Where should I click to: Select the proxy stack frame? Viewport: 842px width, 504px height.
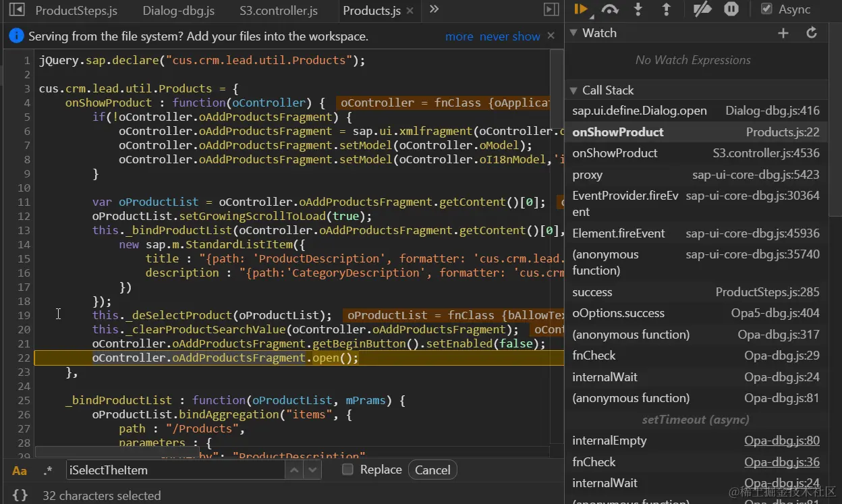click(696, 175)
